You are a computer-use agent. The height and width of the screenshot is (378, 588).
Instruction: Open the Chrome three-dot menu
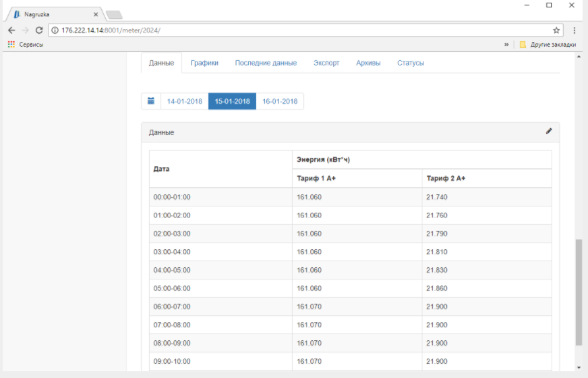click(x=574, y=30)
